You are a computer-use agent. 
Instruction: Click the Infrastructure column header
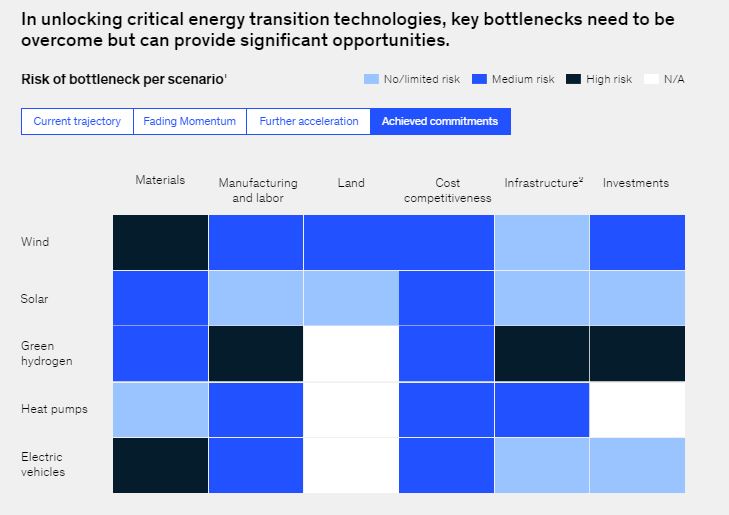pos(543,183)
